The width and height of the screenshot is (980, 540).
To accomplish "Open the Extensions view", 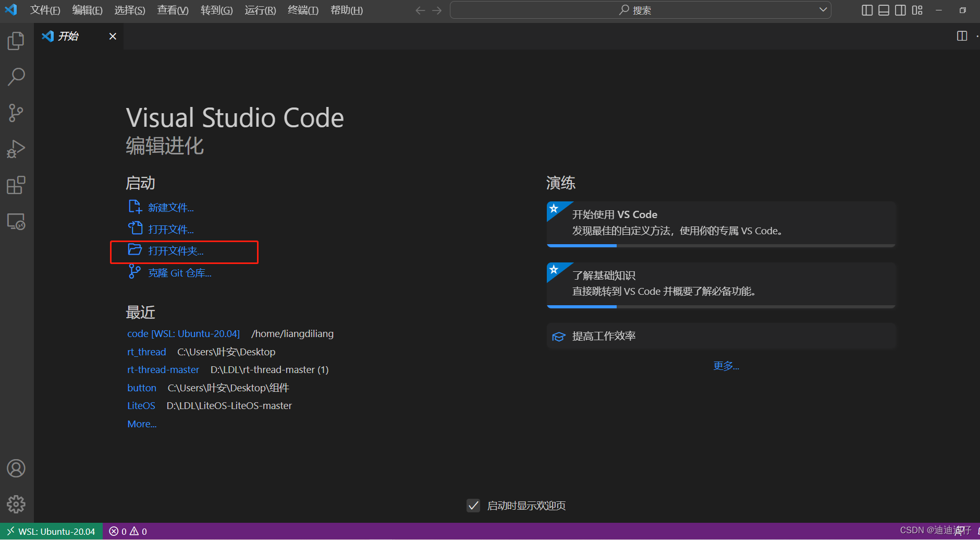I will (16, 185).
